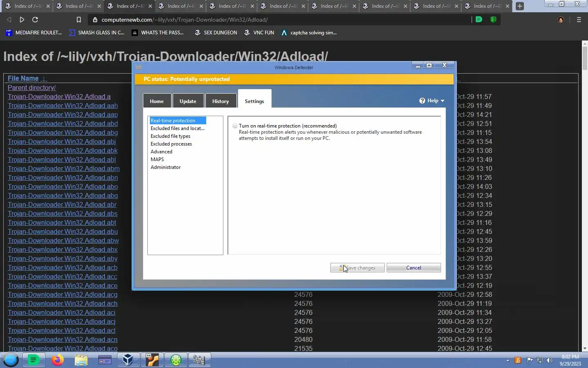Click the file size value 20480
The height and width of the screenshot is (368, 588).
coord(303,339)
